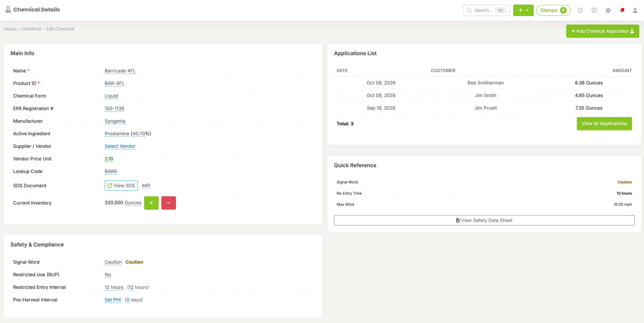Image resolution: width=644 pixels, height=323 pixels.
Task: Open the user profile icon
Action: [x=635, y=10]
